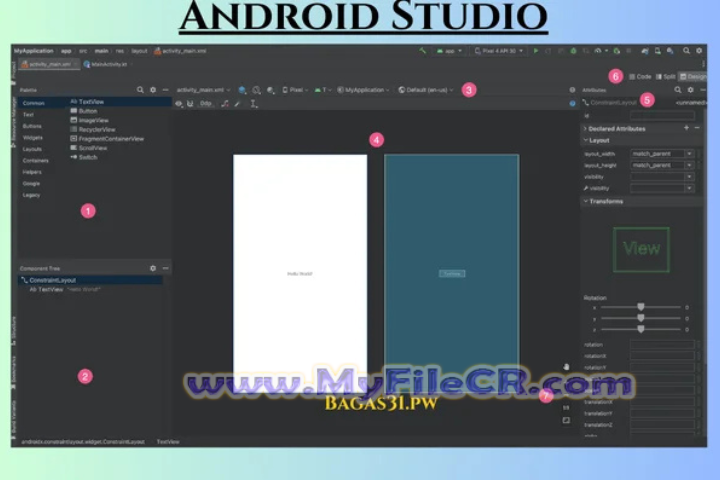
Task: Open the API level T dropdown
Action: coord(323,90)
